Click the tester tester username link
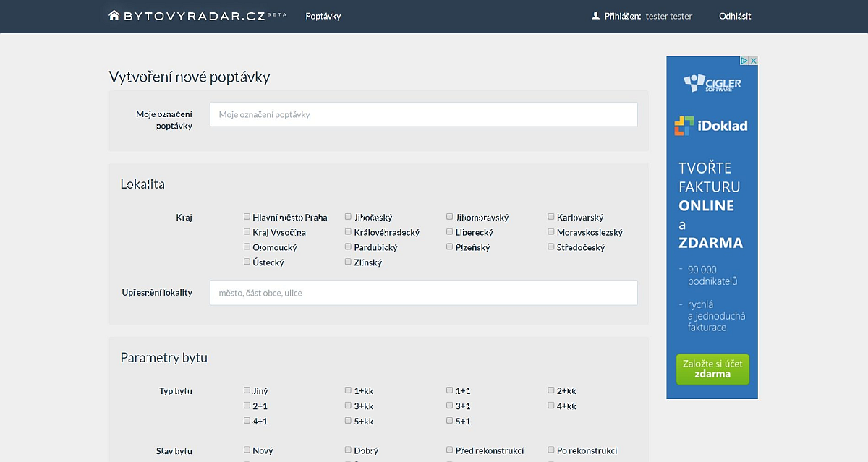 point(668,16)
